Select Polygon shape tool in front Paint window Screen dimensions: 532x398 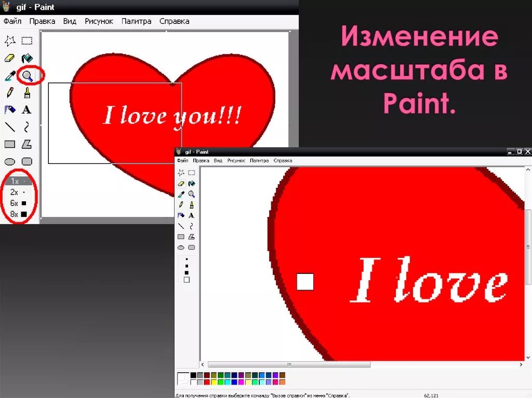pos(192,237)
